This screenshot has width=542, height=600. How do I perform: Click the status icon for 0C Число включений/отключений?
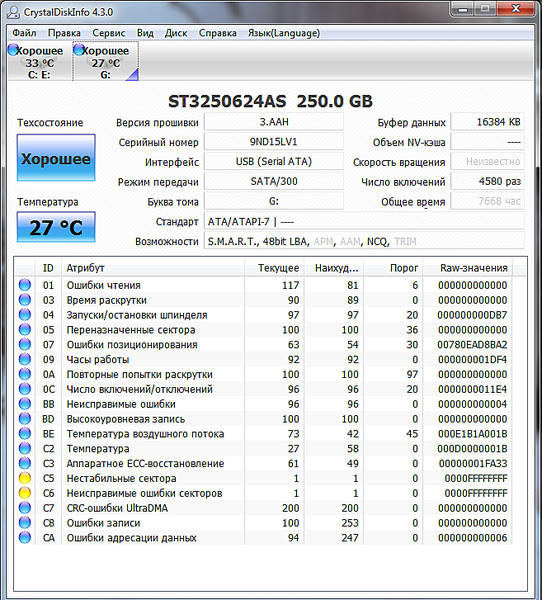pos(25,389)
